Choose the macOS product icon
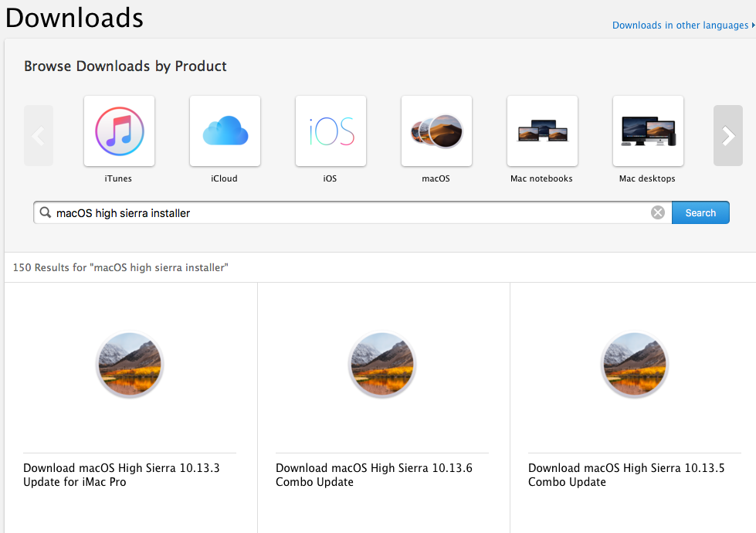The image size is (756, 533). point(436,131)
